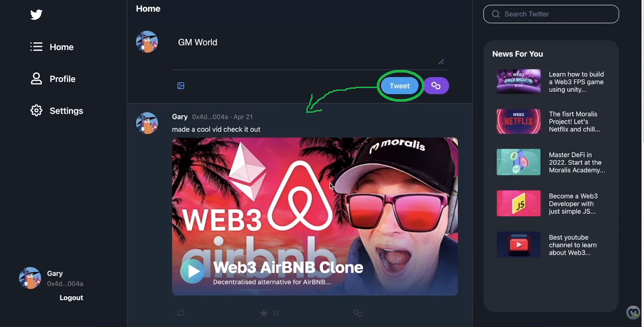Play the Web3 AirBNB Clone video
Viewport: 644px width, 327px height.
(x=192, y=271)
